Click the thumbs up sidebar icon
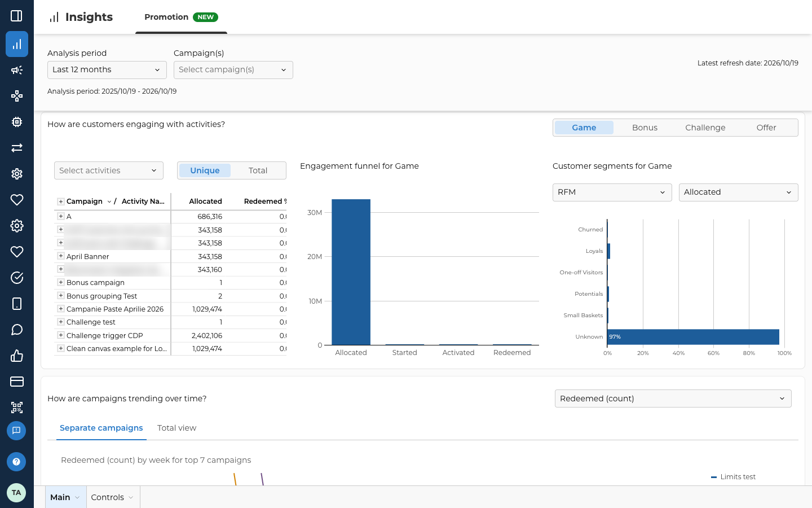 pos(17,356)
